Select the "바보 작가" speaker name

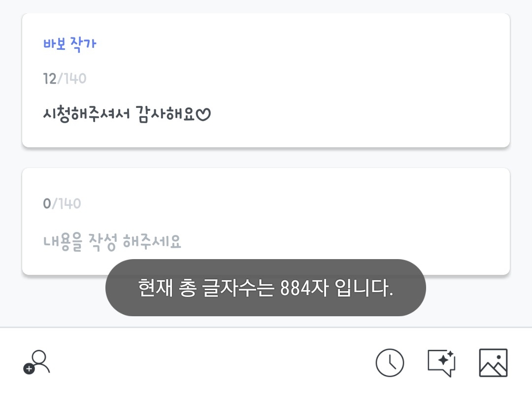[x=69, y=44]
